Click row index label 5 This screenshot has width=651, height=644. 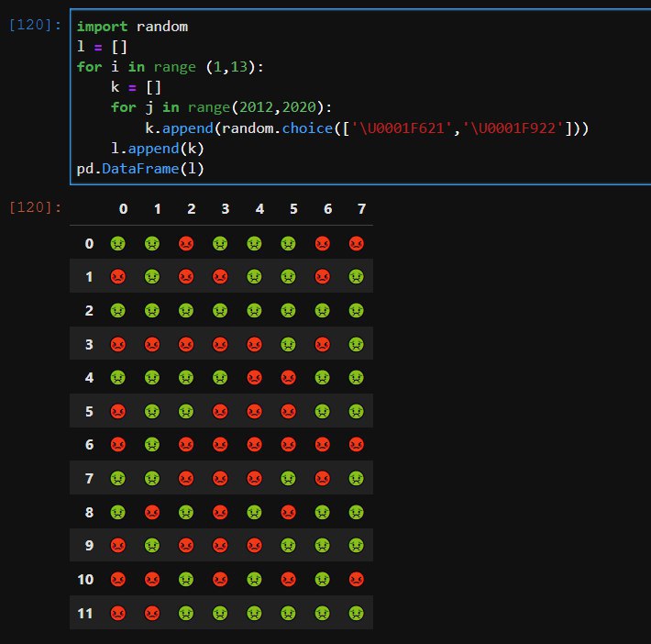pos(89,412)
